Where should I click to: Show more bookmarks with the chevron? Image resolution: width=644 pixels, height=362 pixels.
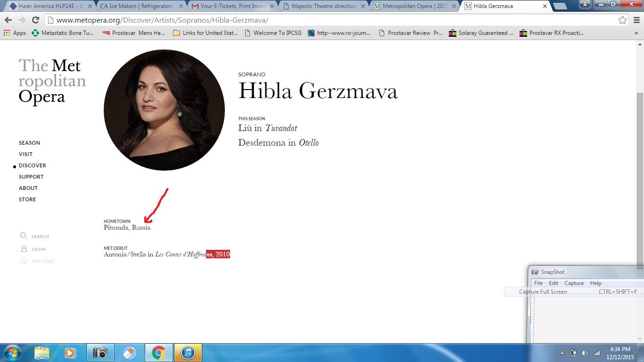pos(636,33)
